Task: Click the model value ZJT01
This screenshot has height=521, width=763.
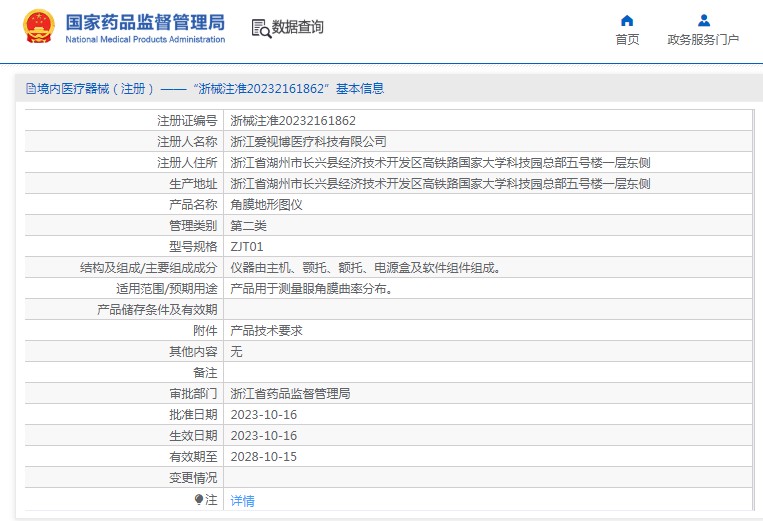Action: [x=247, y=246]
